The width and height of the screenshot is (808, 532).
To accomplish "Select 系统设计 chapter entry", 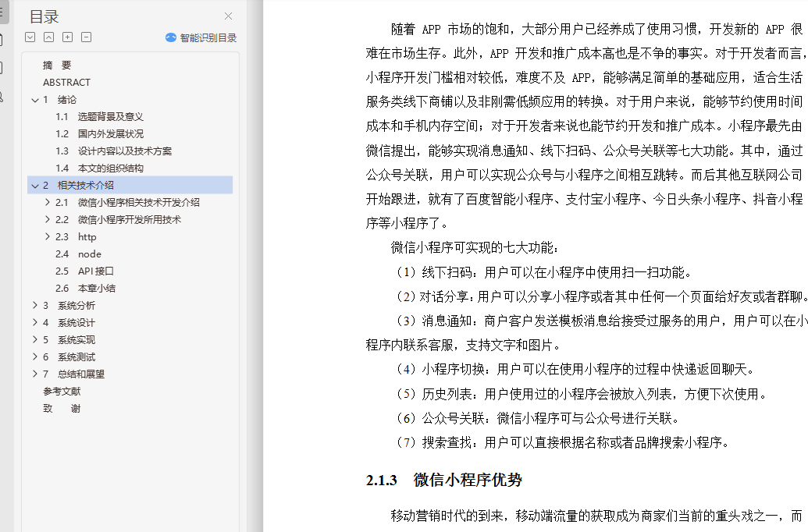I will coord(77,322).
